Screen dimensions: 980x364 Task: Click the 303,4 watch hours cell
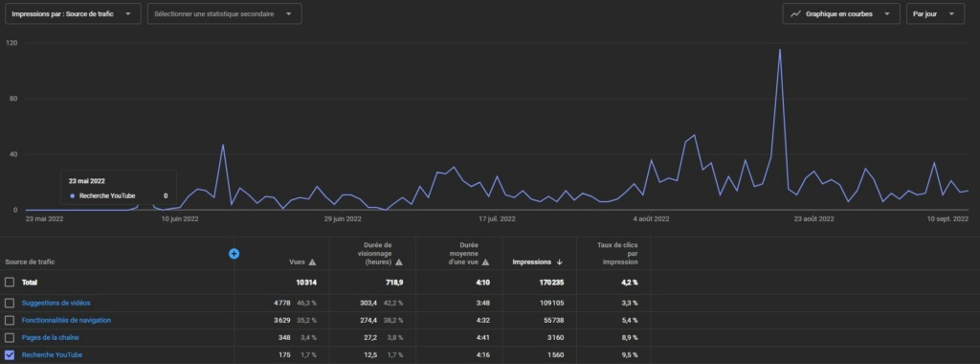click(368, 303)
